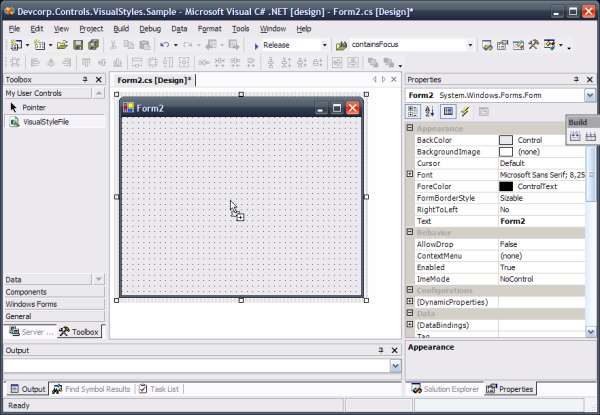Click the Save All icon

coord(94,45)
